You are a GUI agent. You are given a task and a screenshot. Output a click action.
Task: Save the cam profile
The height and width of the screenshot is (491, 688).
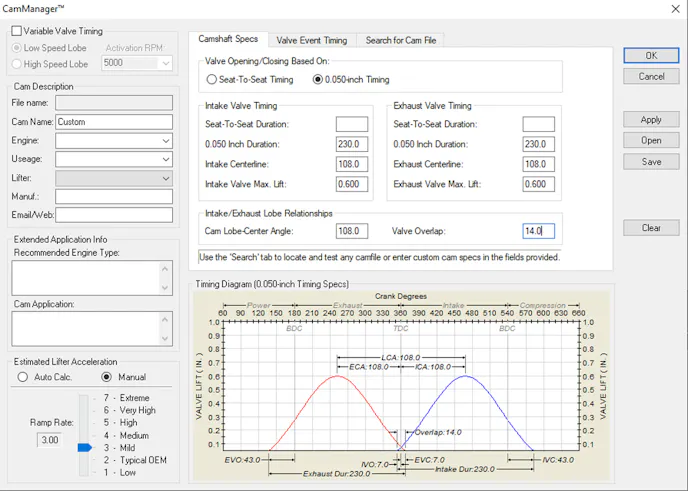click(651, 162)
